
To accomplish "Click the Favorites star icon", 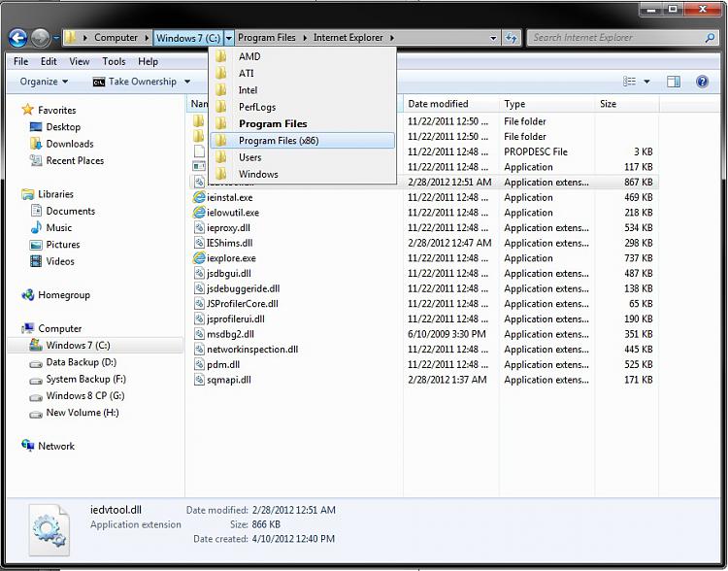I will click(28, 110).
